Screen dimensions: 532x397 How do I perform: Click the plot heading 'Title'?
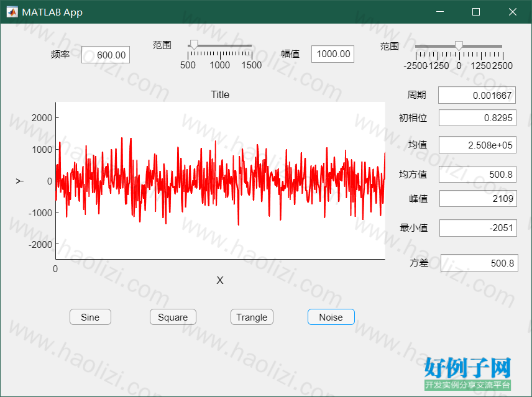pos(220,94)
